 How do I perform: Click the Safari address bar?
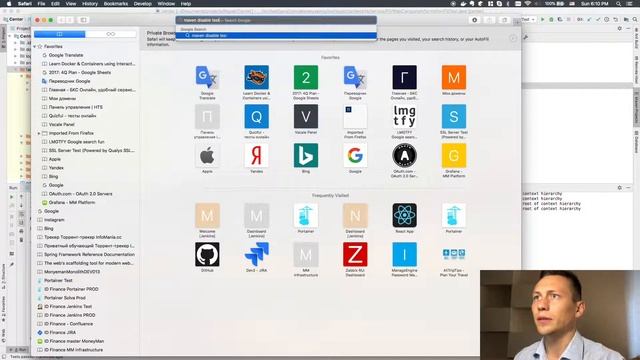tap(276, 20)
